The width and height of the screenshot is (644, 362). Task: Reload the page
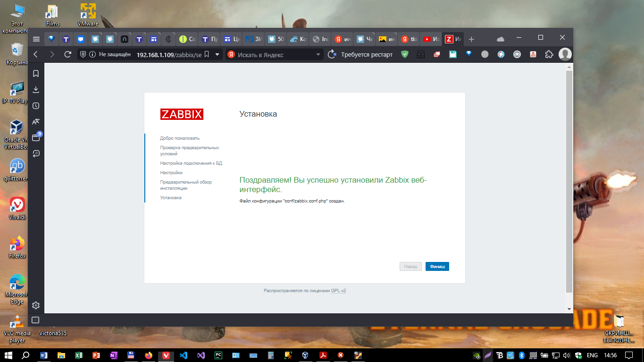coord(67,55)
